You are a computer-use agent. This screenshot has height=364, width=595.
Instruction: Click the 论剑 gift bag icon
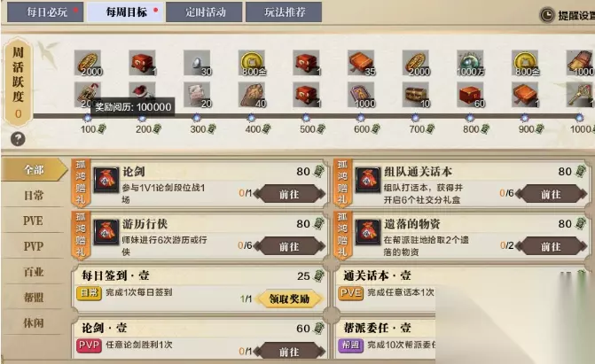106,180
